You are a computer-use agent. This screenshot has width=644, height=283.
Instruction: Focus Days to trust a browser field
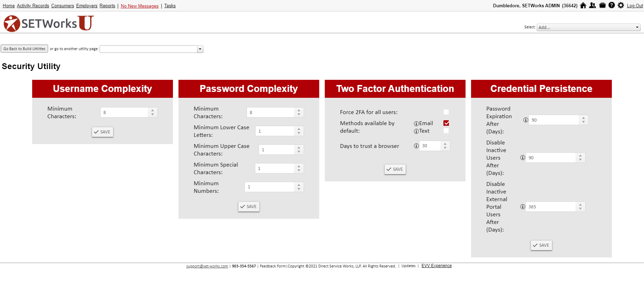click(x=430, y=146)
